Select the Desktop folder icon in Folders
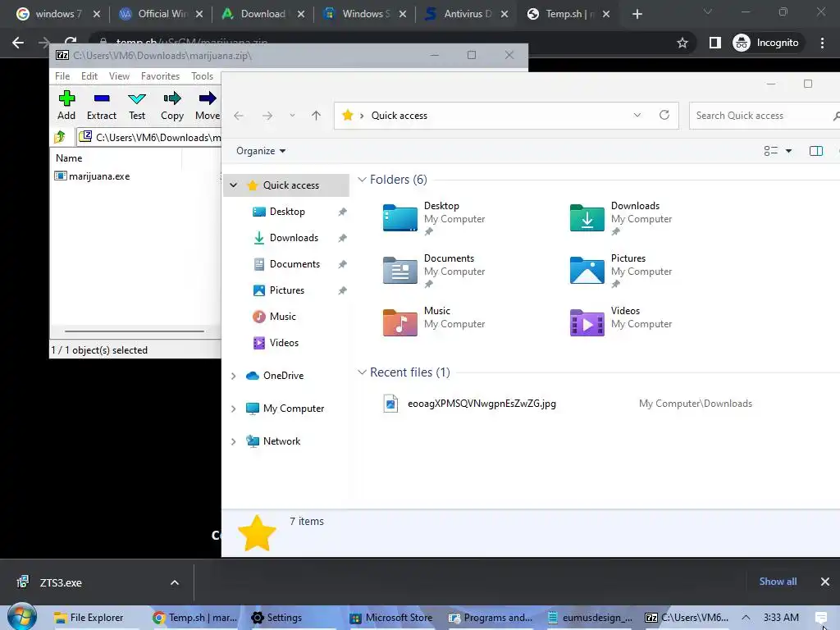 399,217
